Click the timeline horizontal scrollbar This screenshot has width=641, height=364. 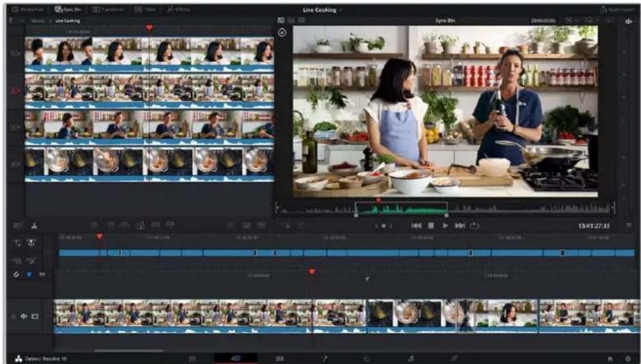tap(129, 350)
